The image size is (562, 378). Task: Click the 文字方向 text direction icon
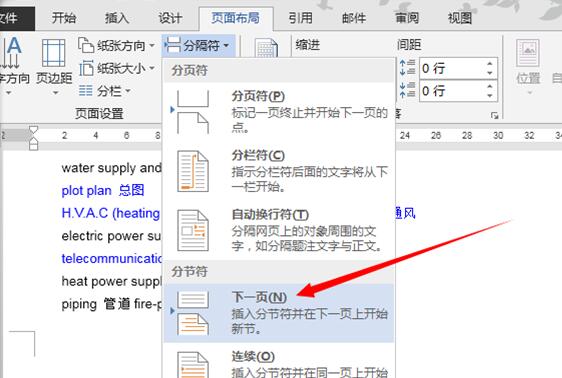[x=11, y=53]
